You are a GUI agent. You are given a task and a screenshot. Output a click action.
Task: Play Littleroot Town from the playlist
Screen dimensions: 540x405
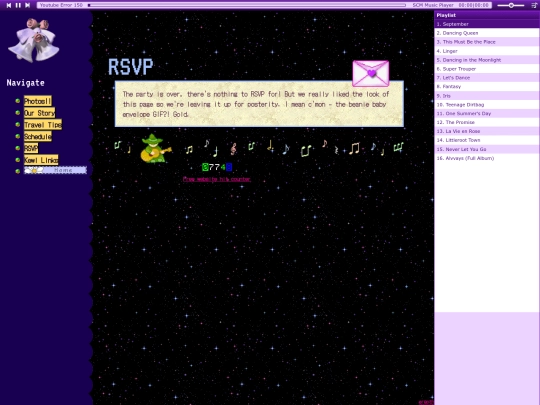[487, 140]
